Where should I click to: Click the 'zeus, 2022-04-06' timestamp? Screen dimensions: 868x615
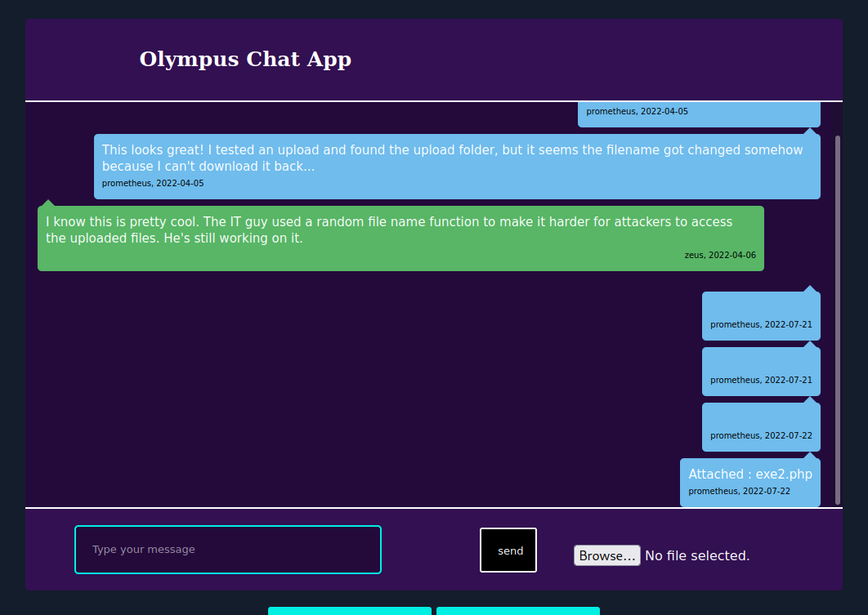[720, 254]
